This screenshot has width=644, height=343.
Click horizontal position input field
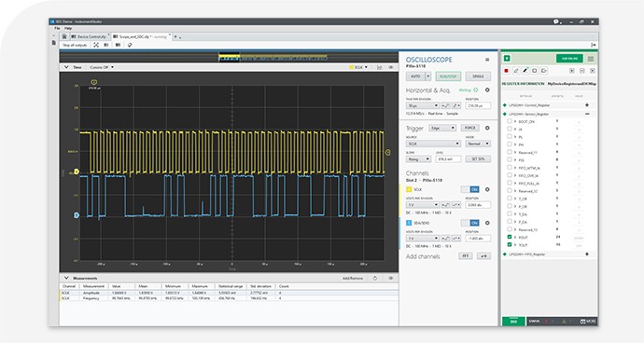tap(478, 105)
